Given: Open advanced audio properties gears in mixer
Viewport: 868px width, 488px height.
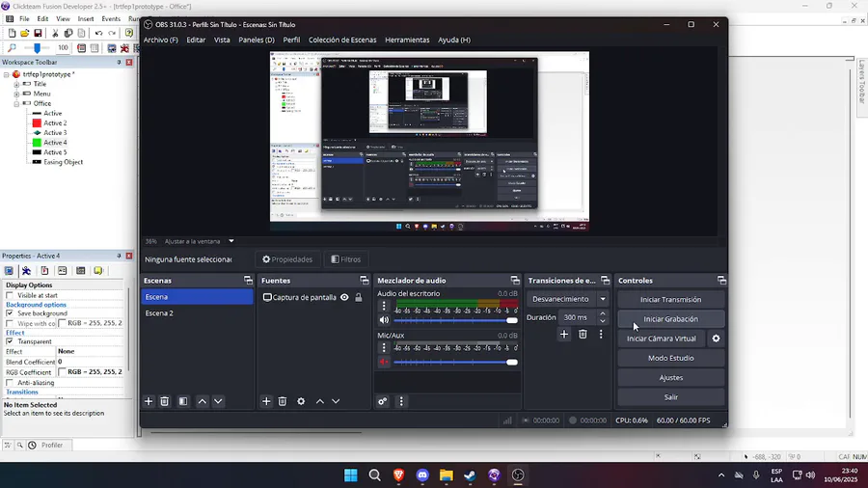Looking at the screenshot, I should [x=383, y=401].
